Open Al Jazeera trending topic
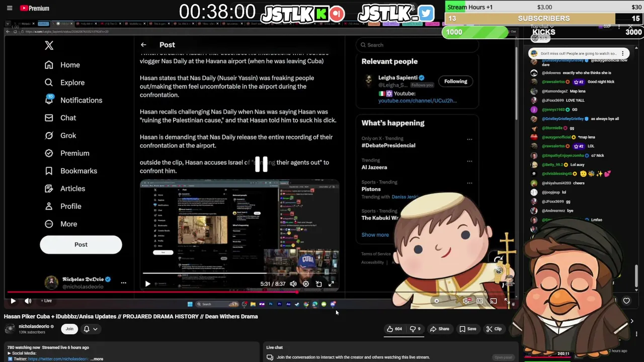This screenshot has width=644, height=362. pyautogui.click(x=374, y=167)
